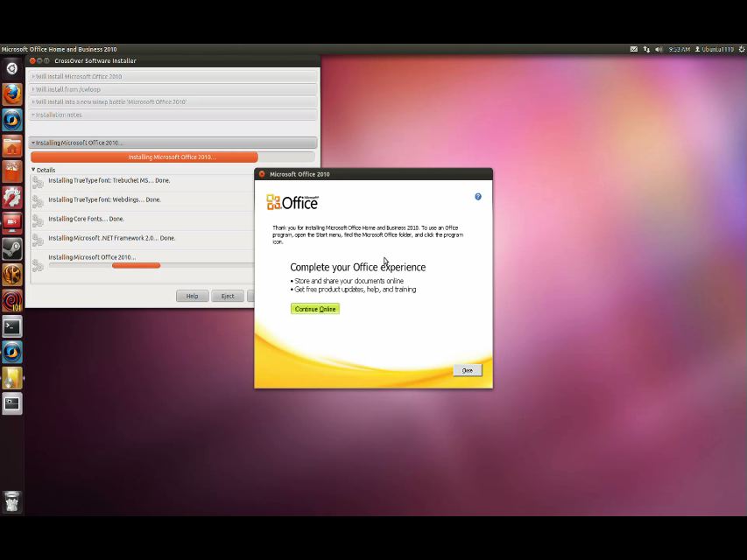Open the network indicator in the top panel
The image size is (747, 560).
646,49
